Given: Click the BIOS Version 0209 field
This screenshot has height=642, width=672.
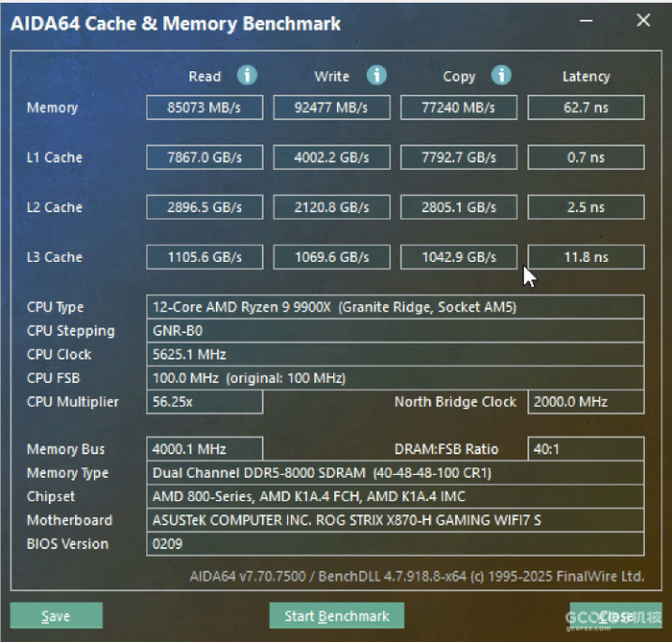Looking at the screenshot, I should point(396,544).
